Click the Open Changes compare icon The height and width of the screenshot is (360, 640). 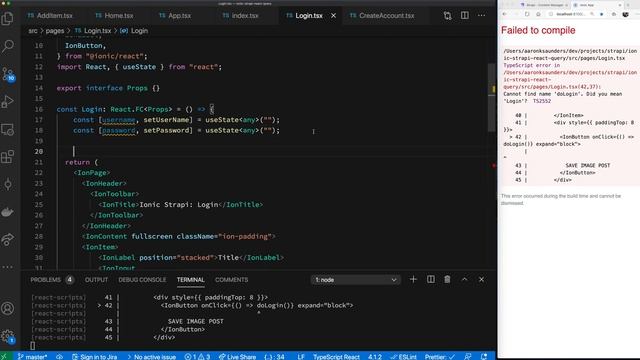pyautogui.click(x=447, y=16)
